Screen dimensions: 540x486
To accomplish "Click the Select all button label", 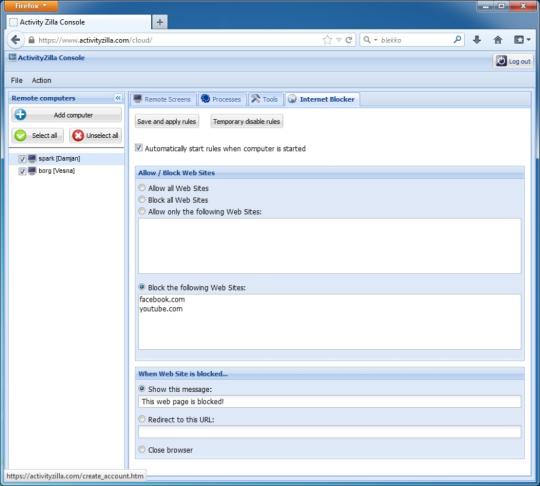I will [x=44, y=136].
